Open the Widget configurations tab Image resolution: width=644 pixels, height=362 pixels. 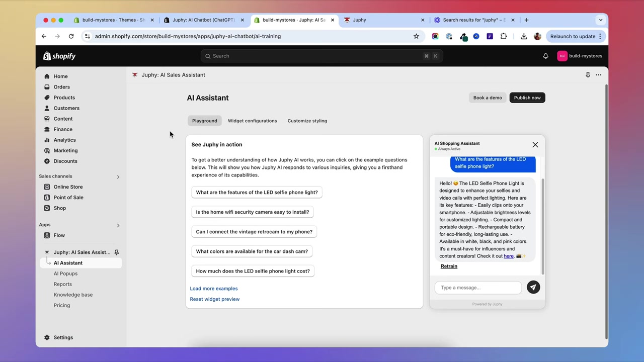point(252,121)
